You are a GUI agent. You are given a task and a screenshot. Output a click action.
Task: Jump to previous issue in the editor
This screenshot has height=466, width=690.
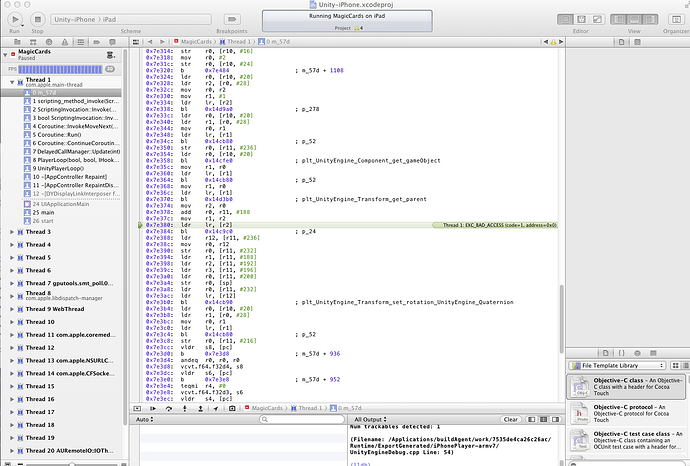point(546,42)
